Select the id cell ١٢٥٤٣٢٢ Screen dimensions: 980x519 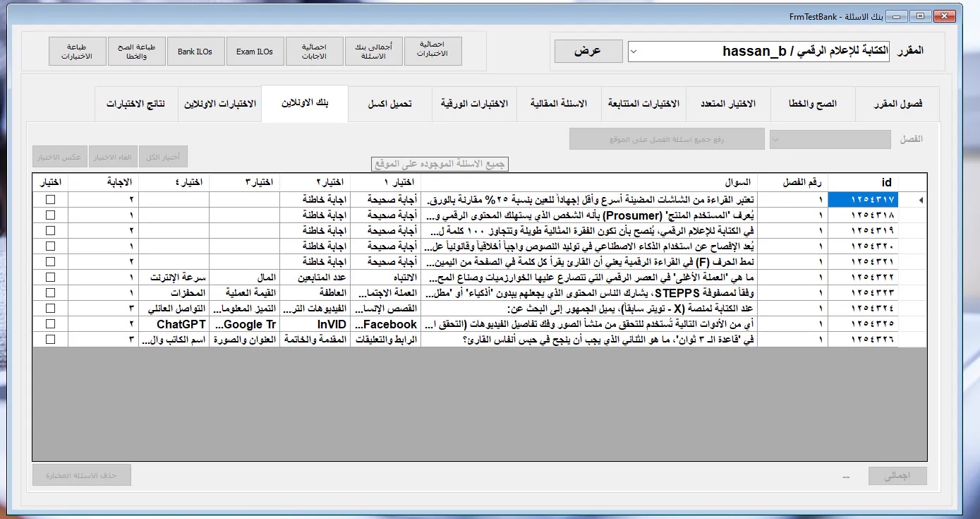[x=863, y=277]
